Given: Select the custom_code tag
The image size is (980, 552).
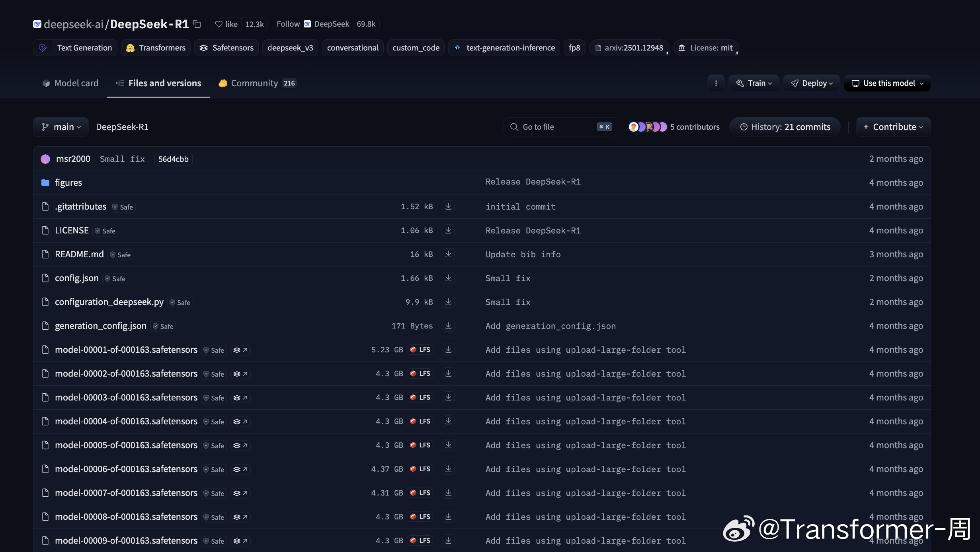Looking at the screenshot, I should (416, 48).
